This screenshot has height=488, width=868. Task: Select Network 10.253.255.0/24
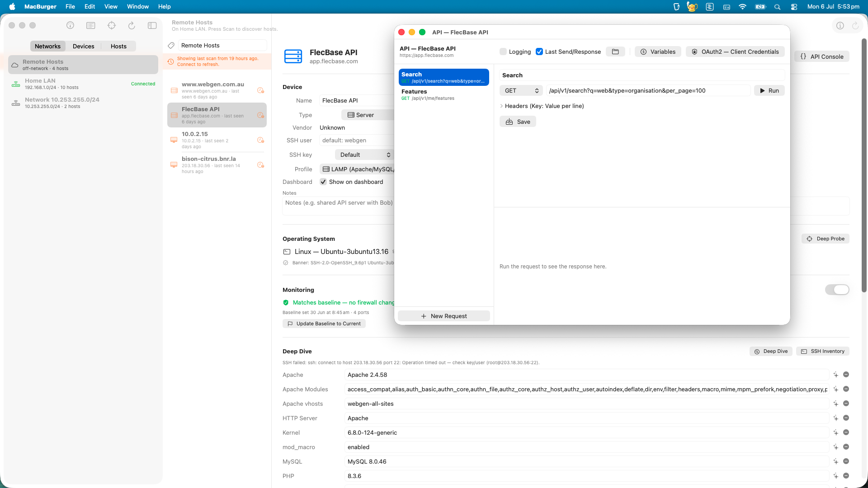point(83,103)
